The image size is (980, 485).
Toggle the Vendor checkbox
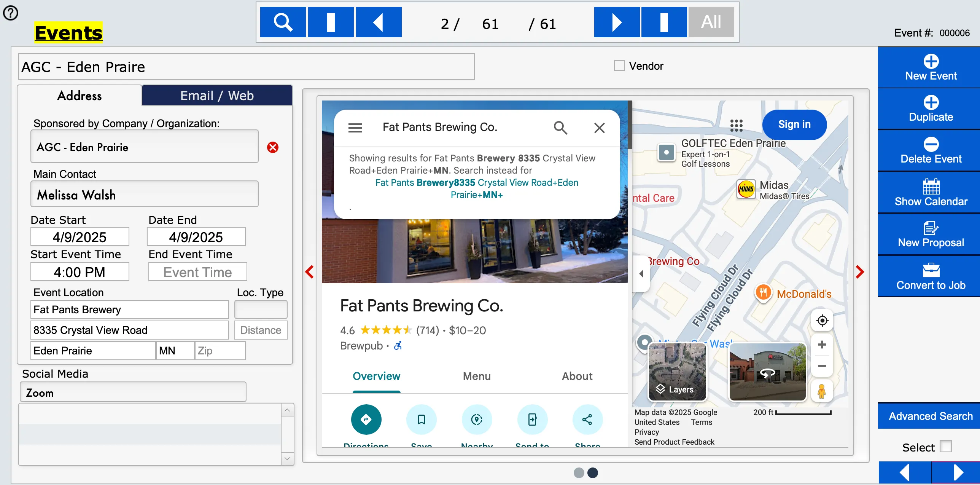(x=619, y=66)
